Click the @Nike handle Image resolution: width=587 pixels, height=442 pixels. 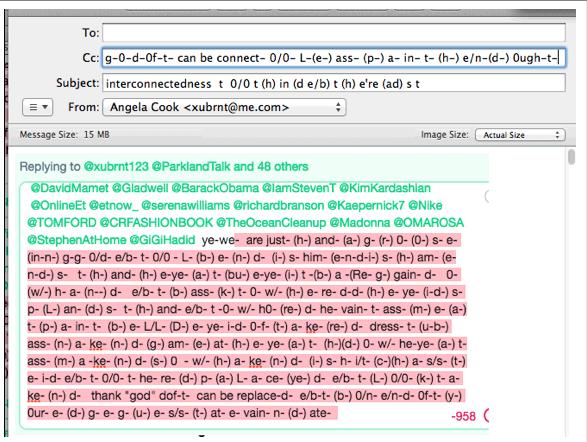coord(425,205)
